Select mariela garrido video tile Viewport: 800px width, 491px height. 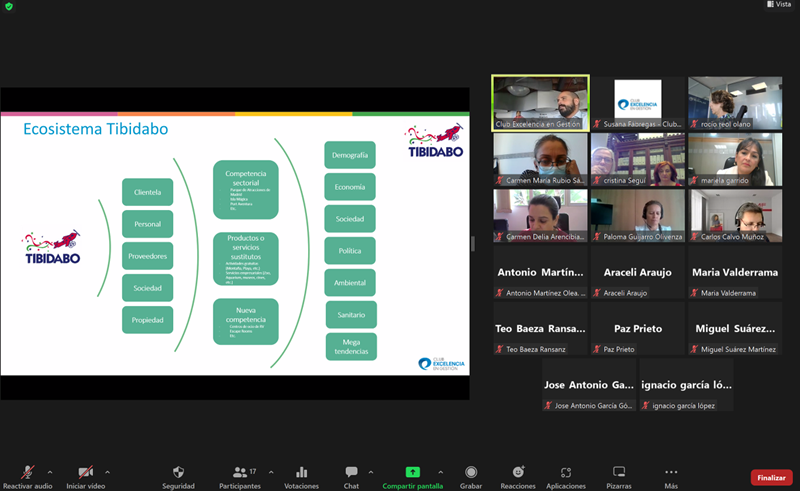[735, 159]
